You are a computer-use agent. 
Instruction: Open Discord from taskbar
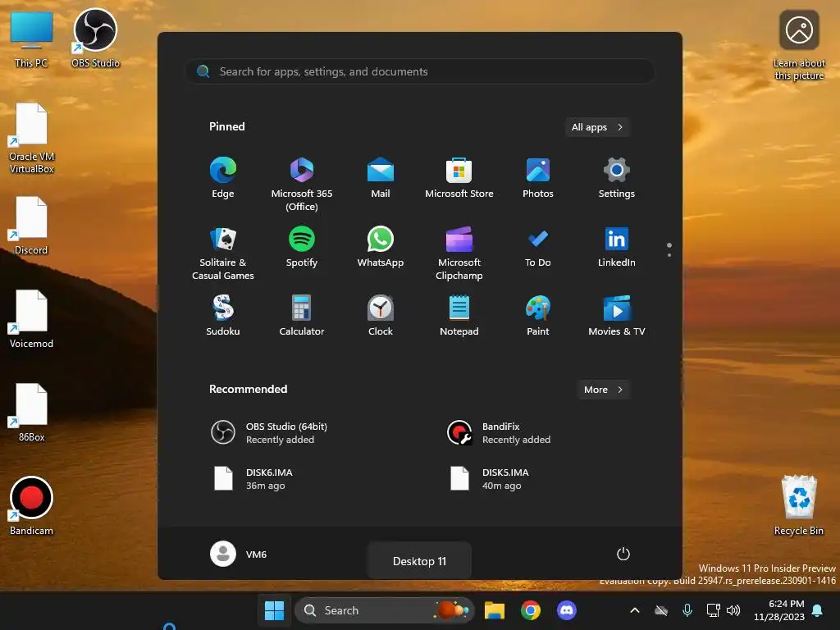tap(566, 610)
